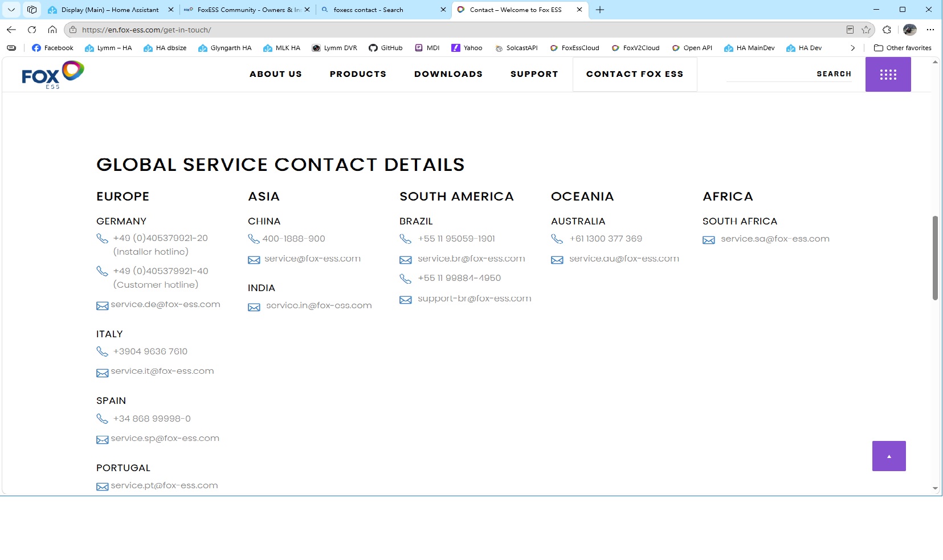Click the envelope icon next to service.in email
This screenshot has height=560, width=943.
254,308
